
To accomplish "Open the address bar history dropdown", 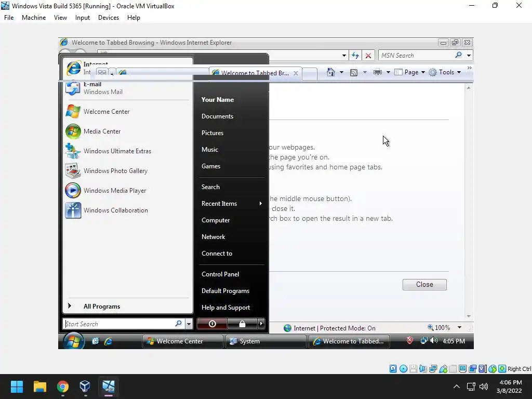I will click(344, 55).
